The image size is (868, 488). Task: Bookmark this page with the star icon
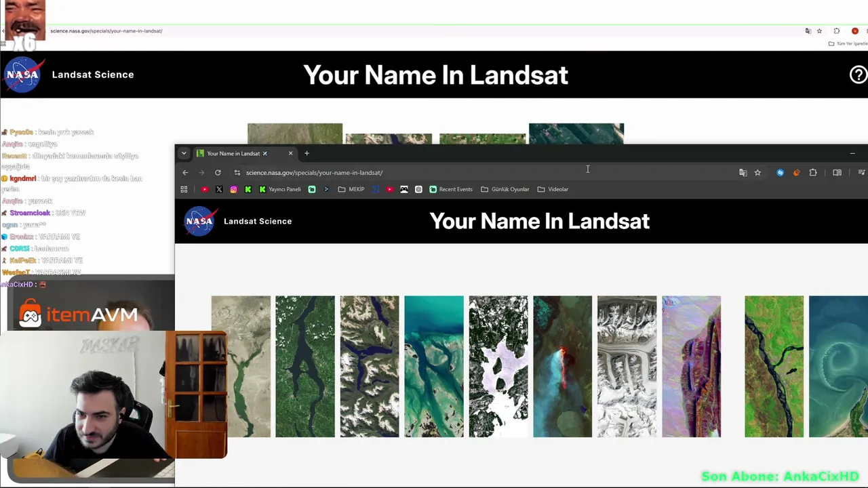(757, 173)
